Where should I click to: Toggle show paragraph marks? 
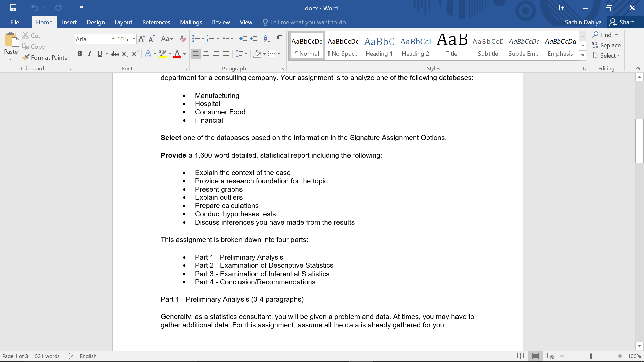279,39
